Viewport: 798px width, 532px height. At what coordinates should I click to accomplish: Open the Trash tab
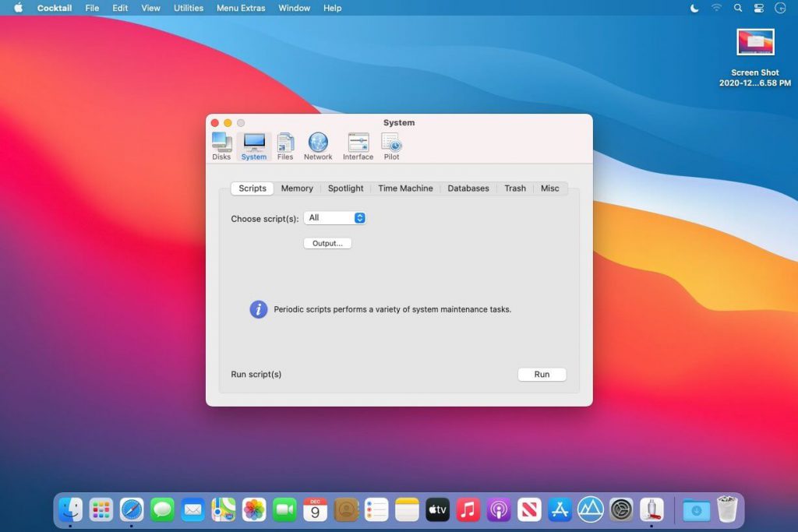click(x=514, y=188)
